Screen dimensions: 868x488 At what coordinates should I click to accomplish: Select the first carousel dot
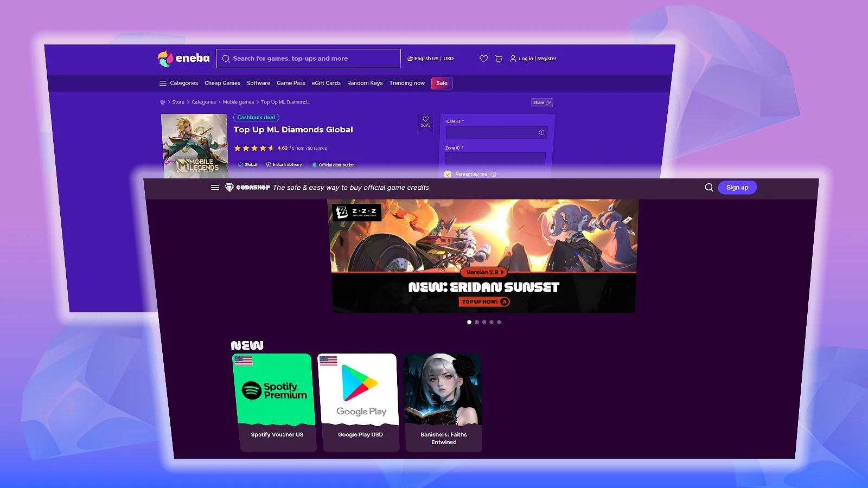click(469, 322)
